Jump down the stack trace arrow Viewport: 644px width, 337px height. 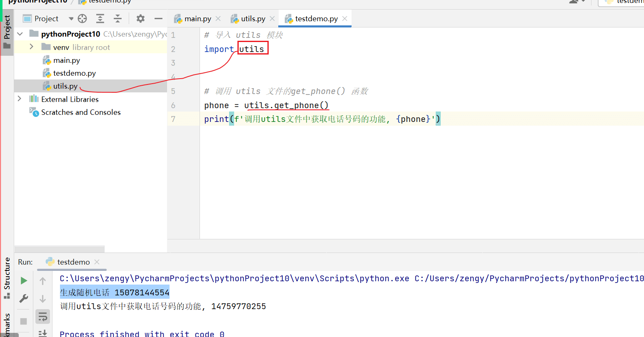tap(42, 299)
